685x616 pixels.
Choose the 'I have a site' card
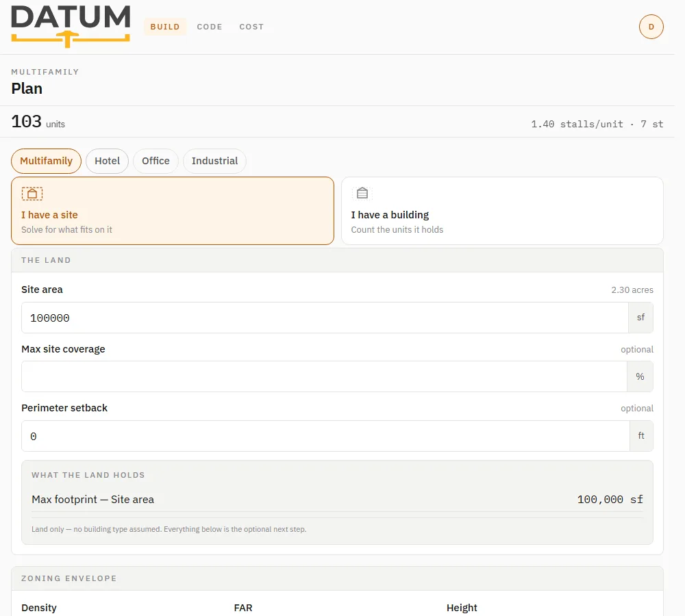click(x=173, y=211)
